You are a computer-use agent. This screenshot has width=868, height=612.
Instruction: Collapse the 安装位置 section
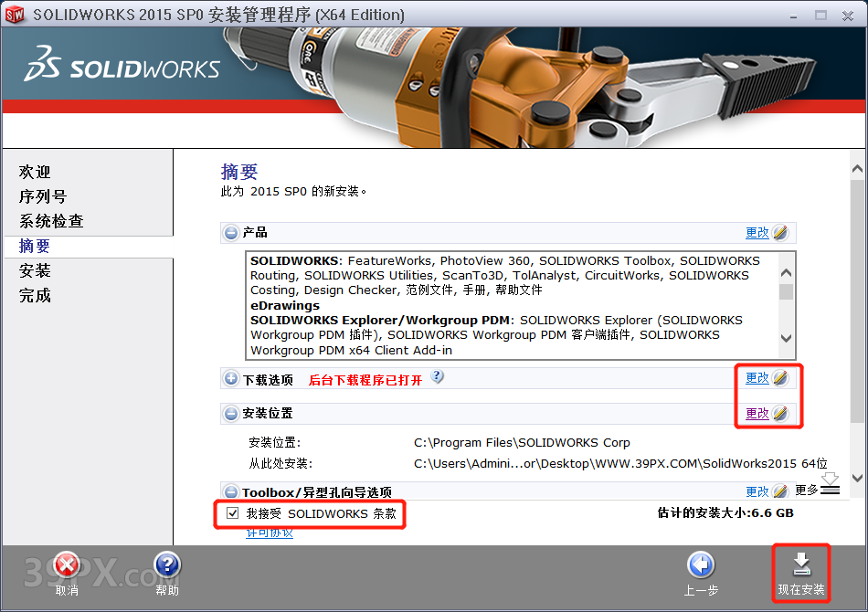[230, 413]
